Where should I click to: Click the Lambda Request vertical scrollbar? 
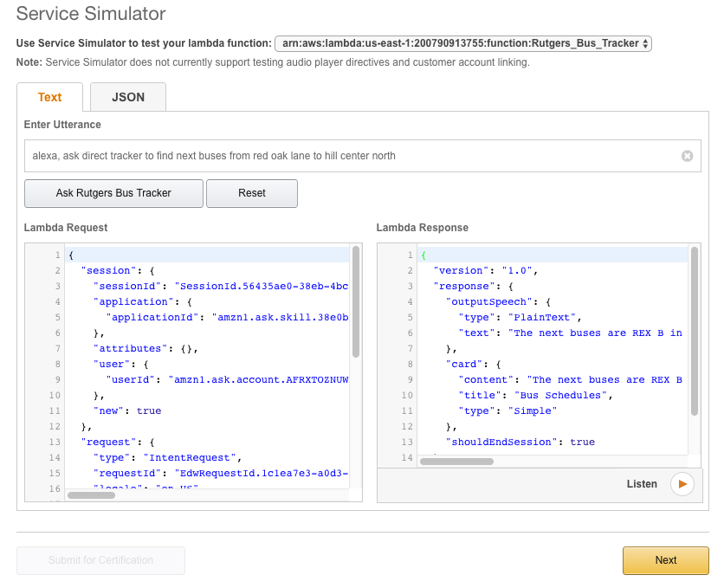(356, 302)
